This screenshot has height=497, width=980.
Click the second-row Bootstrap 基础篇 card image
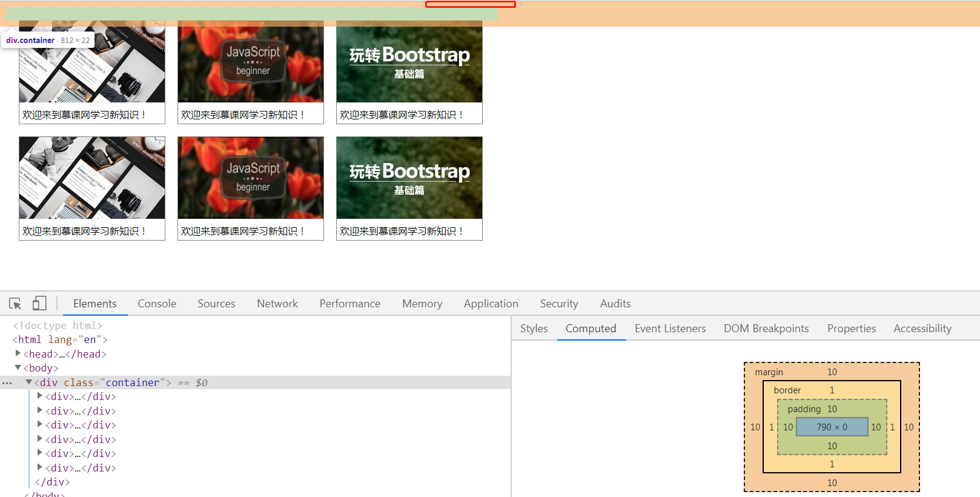tap(409, 178)
